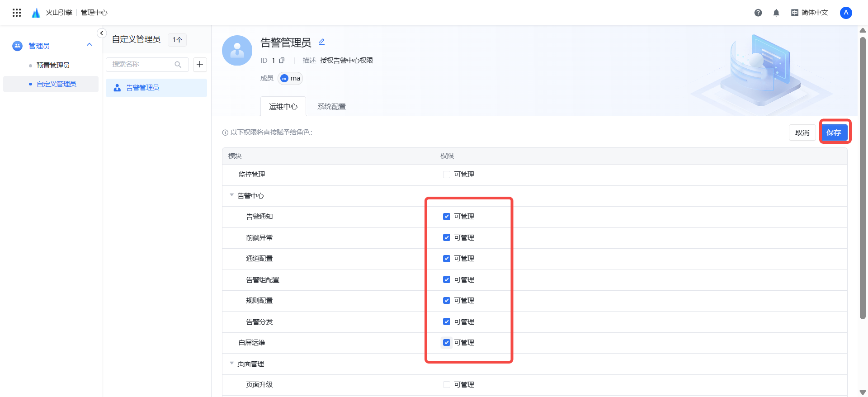
Task: Switch to the 系统配置 tab
Action: click(331, 107)
